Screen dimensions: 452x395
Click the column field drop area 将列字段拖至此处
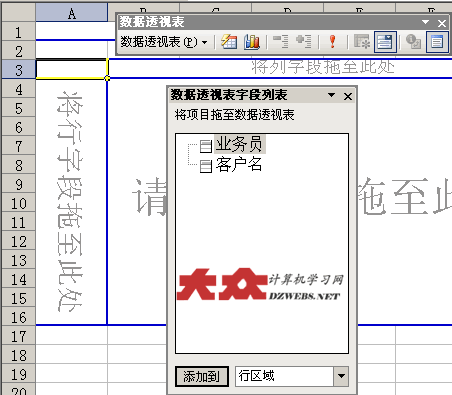tap(323, 67)
